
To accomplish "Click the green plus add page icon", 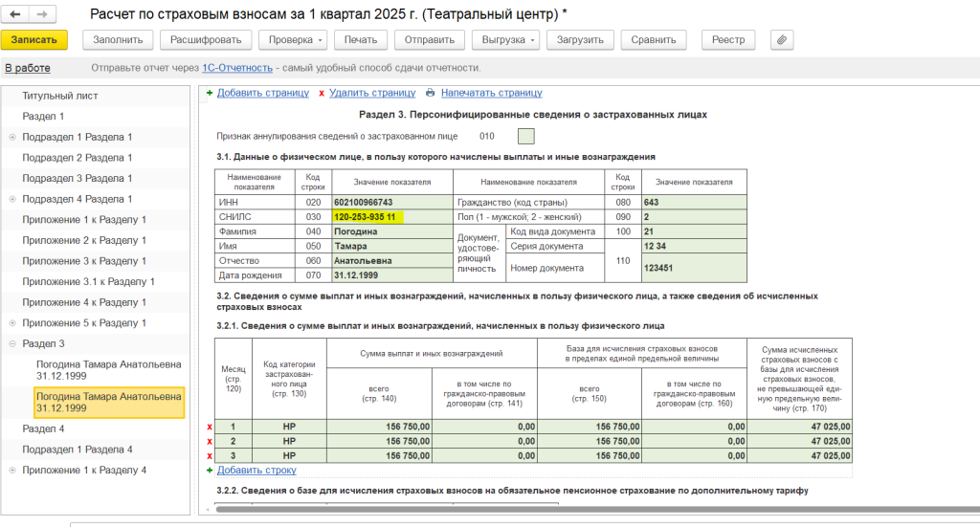I will point(210,93).
